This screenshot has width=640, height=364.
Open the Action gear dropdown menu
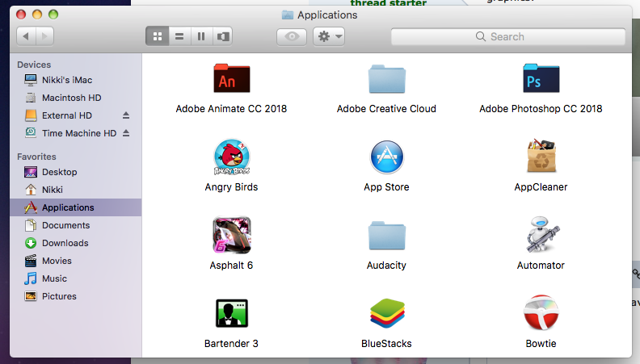click(x=329, y=36)
